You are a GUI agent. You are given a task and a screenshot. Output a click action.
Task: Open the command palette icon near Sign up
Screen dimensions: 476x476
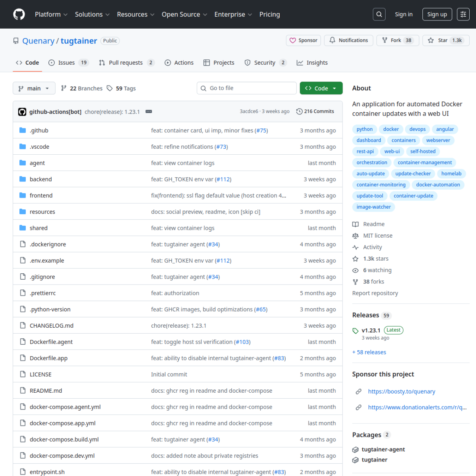click(x=463, y=14)
